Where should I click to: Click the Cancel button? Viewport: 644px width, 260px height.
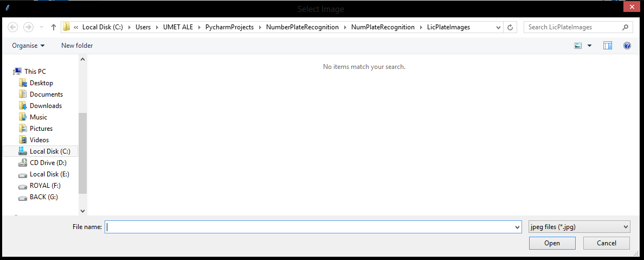(606, 243)
